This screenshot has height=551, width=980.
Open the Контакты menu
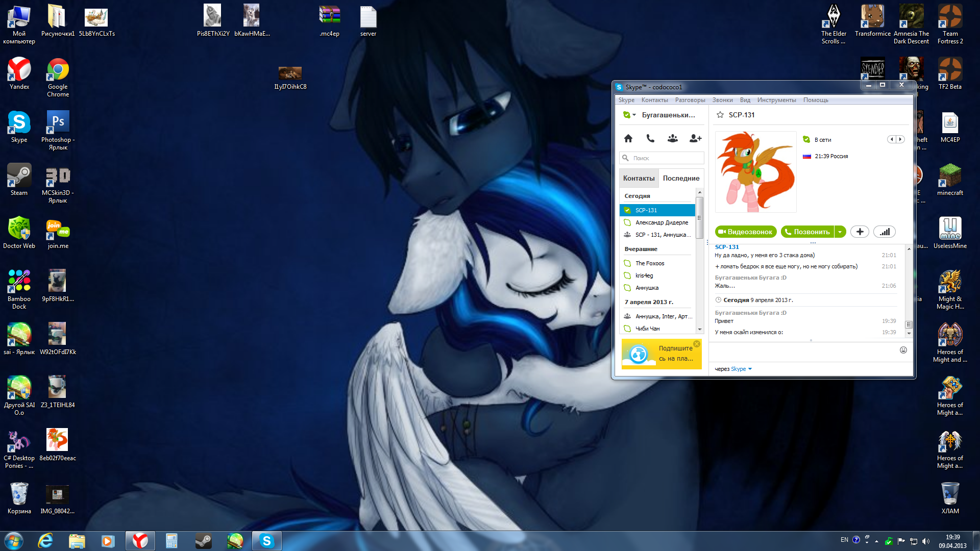click(654, 100)
